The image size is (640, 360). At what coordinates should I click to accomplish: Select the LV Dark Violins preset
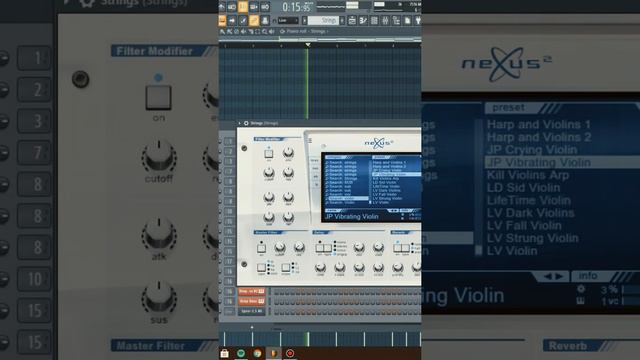tap(387, 191)
